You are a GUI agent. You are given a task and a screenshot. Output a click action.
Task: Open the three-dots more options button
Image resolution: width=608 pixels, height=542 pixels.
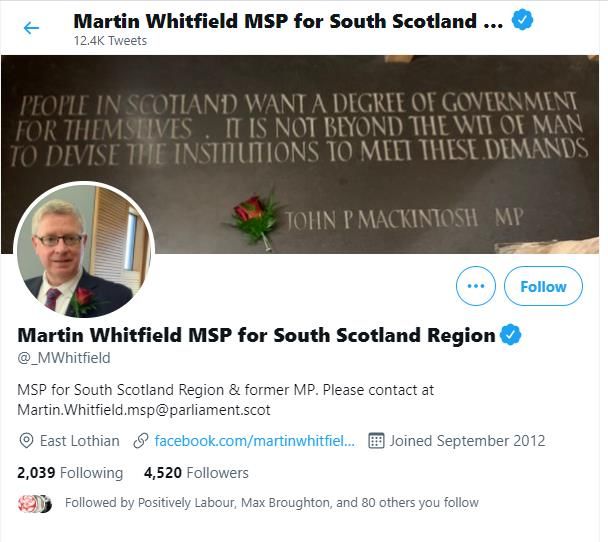(476, 286)
